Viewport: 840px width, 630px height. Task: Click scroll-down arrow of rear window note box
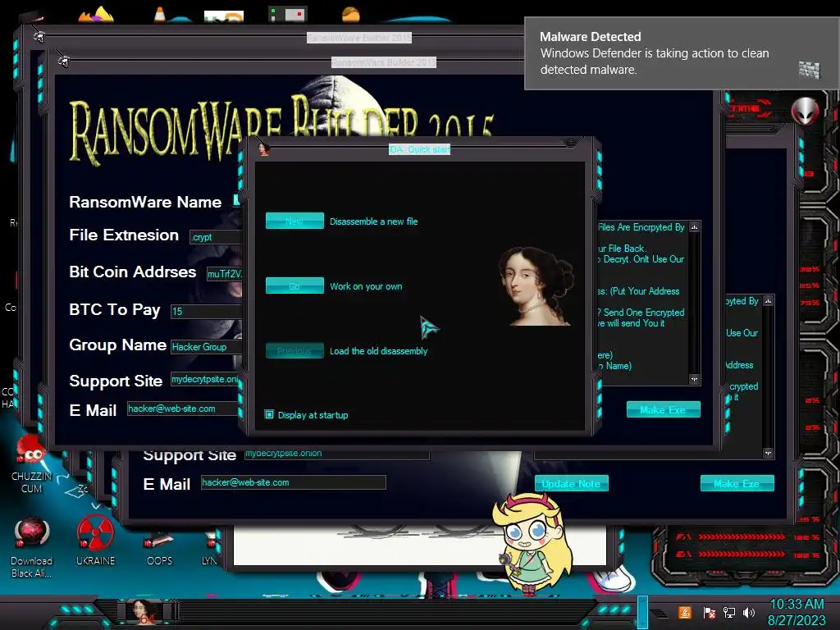click(768, 453)
